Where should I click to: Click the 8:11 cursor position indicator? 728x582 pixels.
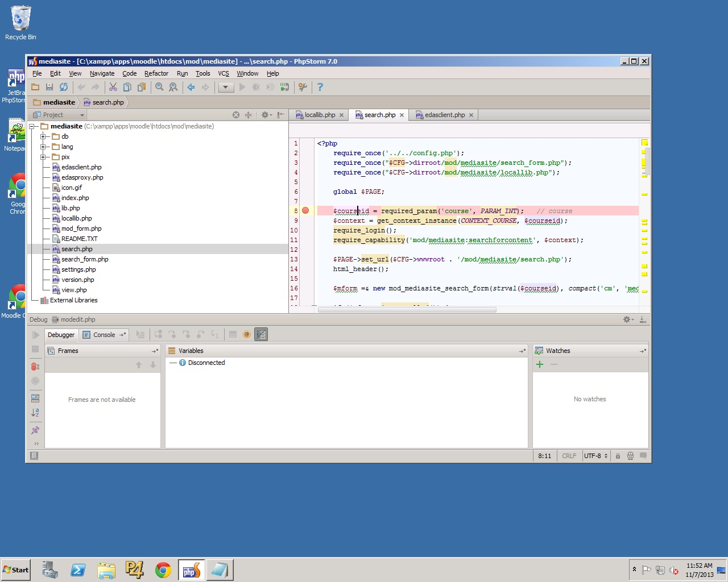point(544,456)
